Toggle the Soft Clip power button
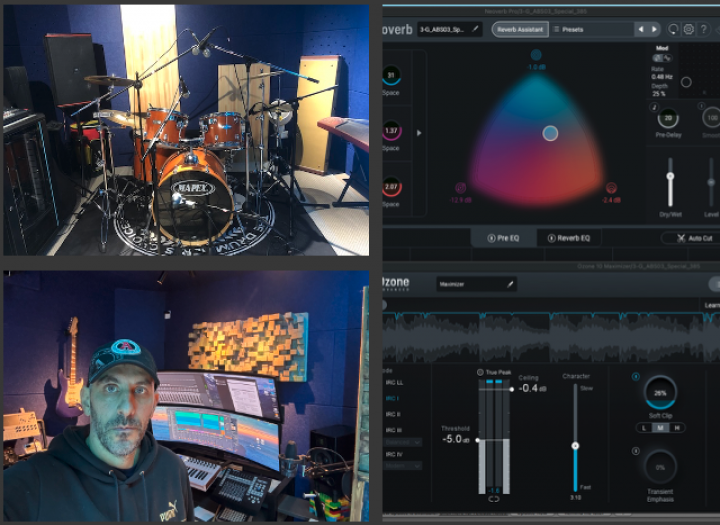Screen dimensions: 720x525 click(636, 377)
